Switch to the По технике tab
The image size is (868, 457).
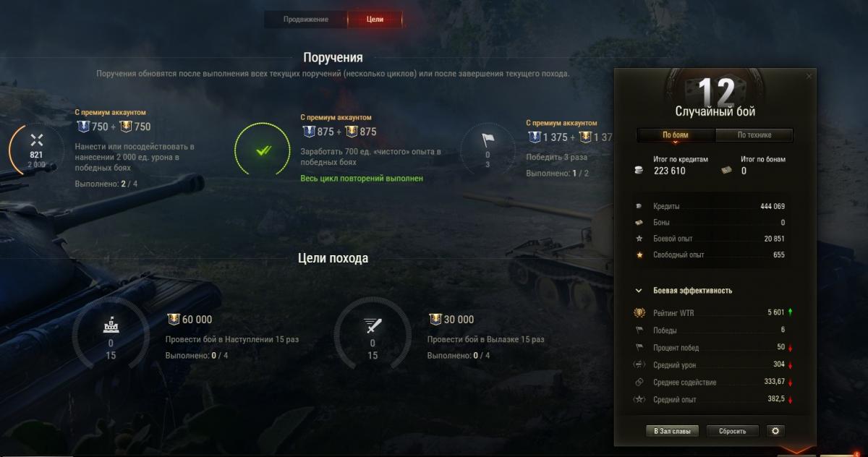click(754, 135)
